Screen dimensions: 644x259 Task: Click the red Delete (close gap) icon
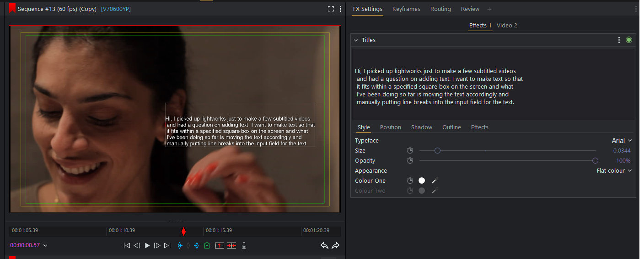(231, 245)
